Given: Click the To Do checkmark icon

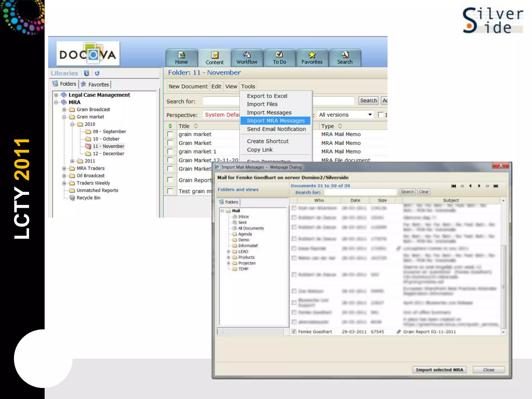Looking at the screenshot, I should (x=279, y=54).
